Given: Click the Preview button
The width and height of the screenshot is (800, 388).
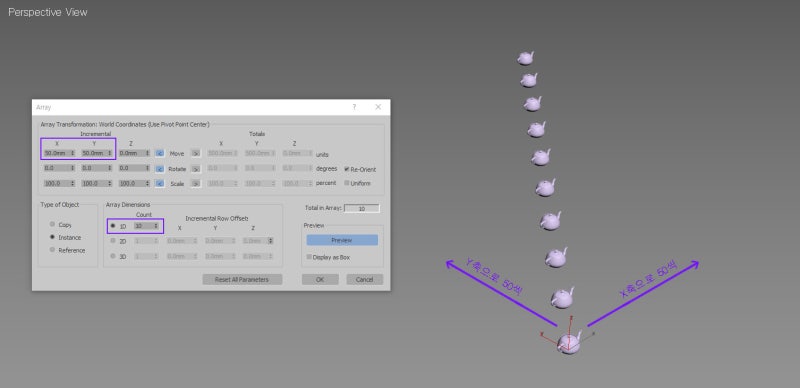Looking at the screenshot, I should (342, 240).
